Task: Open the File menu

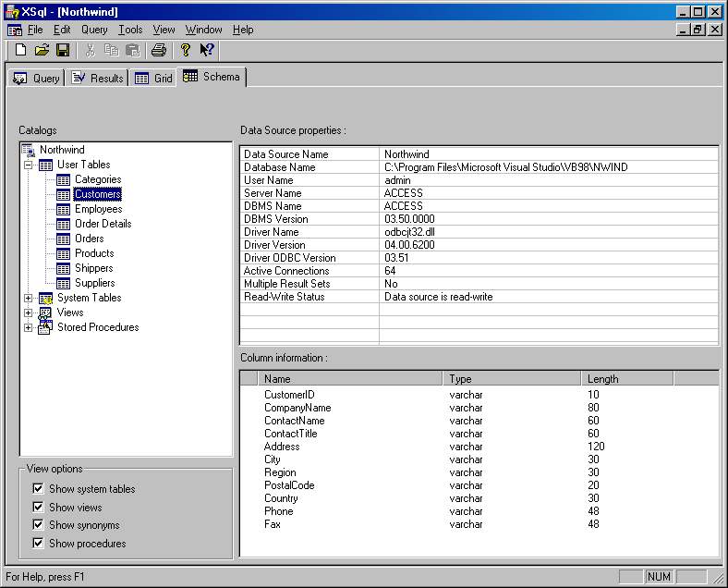Action: tap(35, 30)
